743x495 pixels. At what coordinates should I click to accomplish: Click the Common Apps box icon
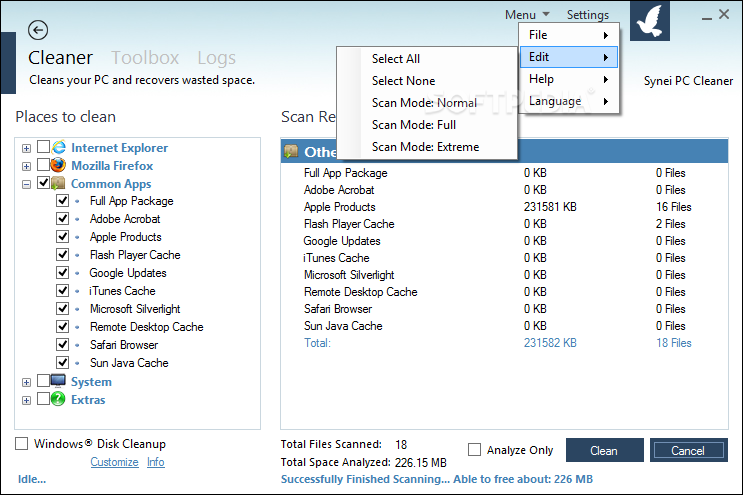(58, 183)
